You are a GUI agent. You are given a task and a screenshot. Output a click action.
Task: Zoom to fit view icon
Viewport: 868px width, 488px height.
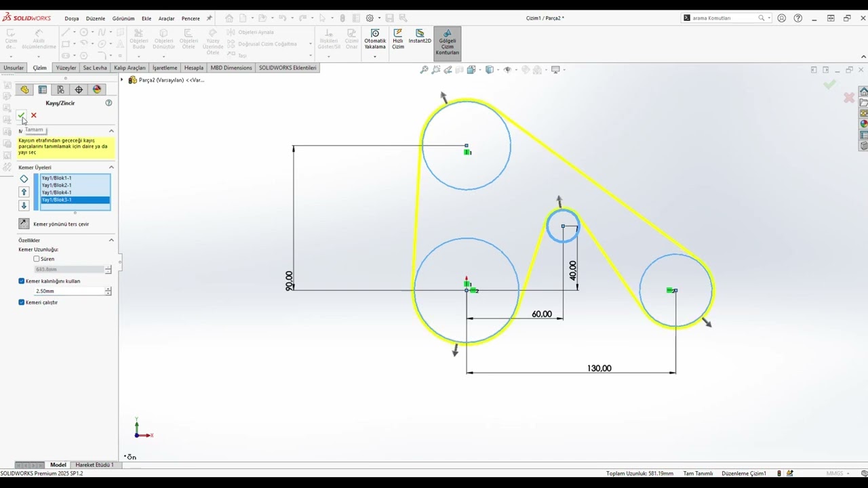click(x=425, y=70)
